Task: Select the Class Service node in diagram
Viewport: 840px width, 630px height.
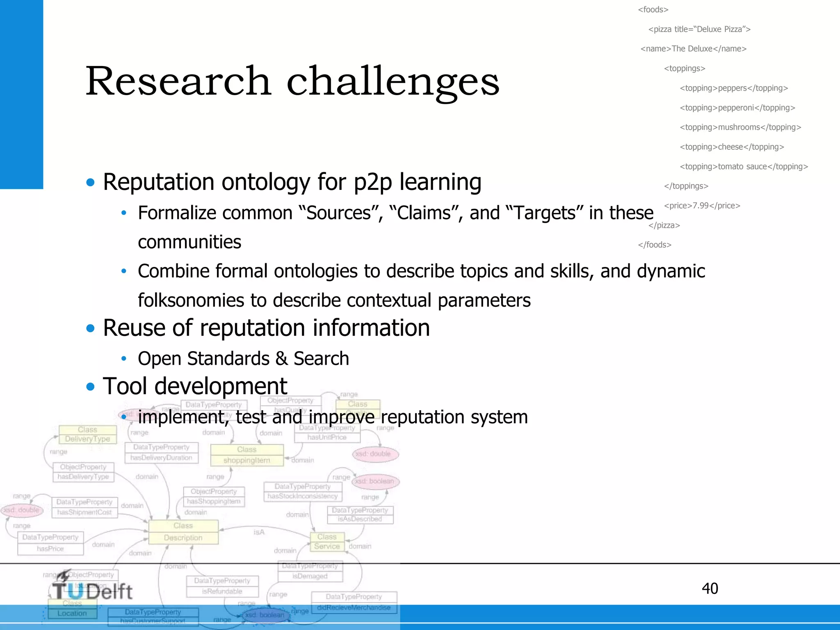Action: (327, 541)
